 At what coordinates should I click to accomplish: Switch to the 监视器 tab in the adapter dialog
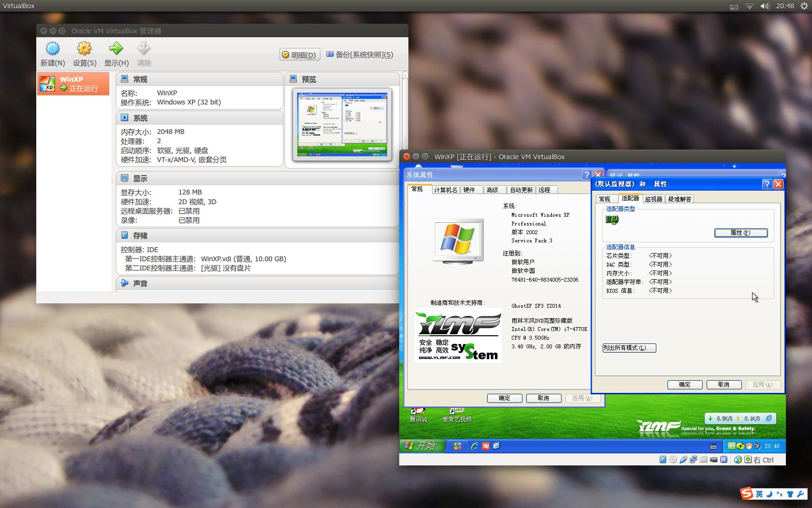coord(653,198)
